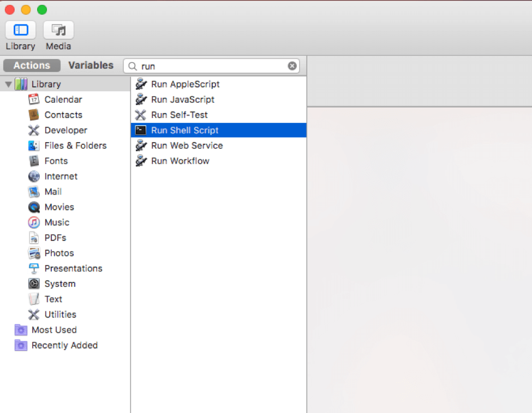Choose the 'Most Used' folder label

pos(54,330)
